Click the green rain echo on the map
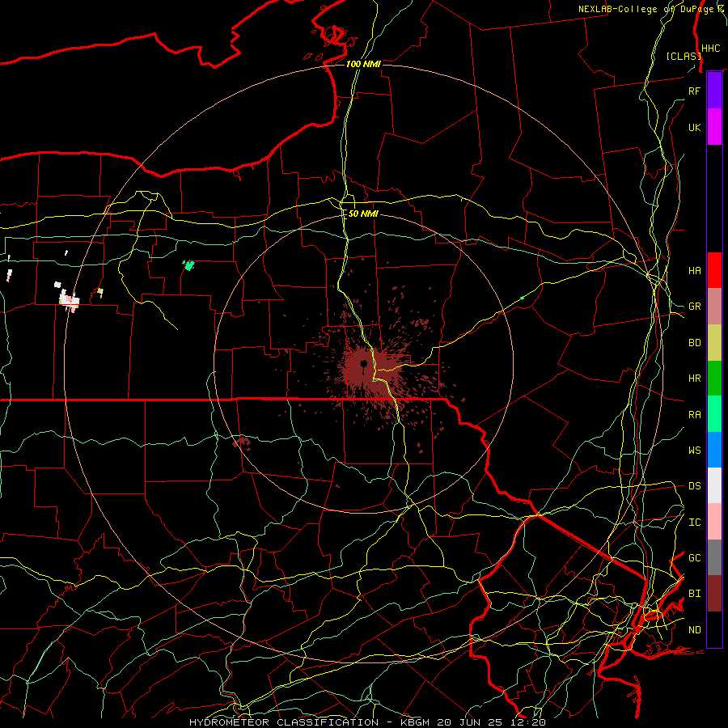728x728 pixels. tap(188, 265)
